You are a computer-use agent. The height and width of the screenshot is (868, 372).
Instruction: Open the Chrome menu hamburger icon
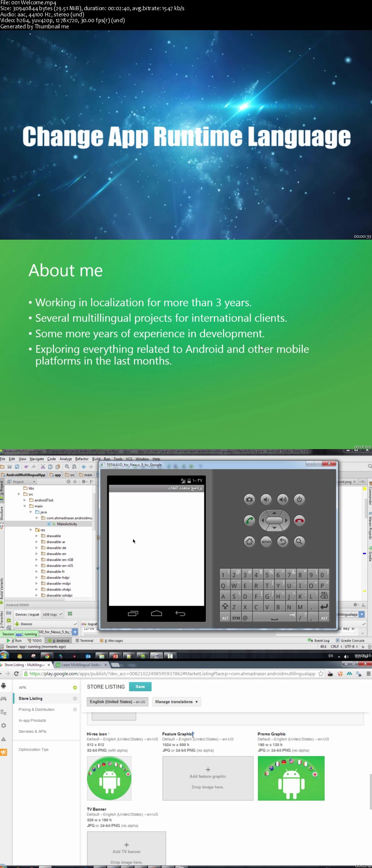[x=368, y=673]
